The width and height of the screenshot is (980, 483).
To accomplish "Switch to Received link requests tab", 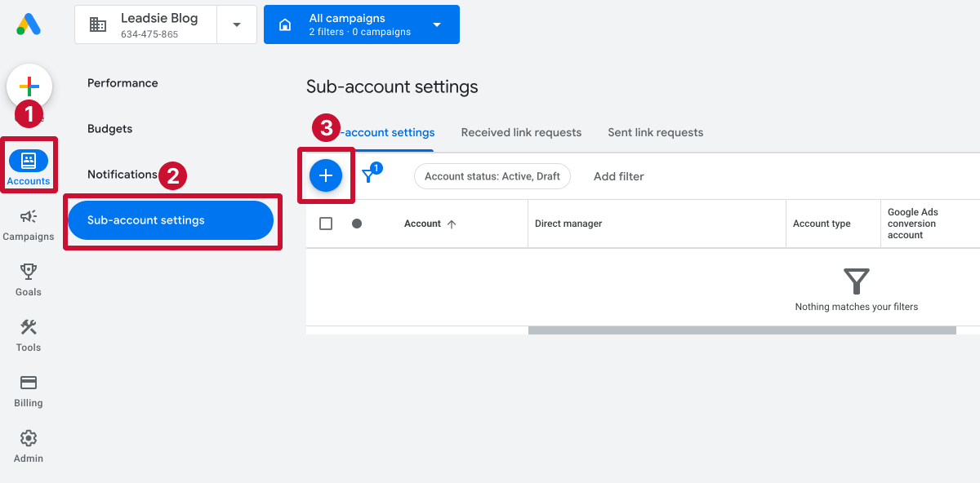I will click(x=521, y=132).
